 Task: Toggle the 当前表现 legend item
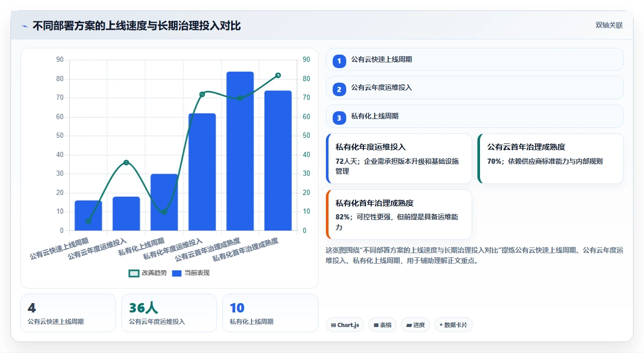pyautogui.click(x=191, y=273)
